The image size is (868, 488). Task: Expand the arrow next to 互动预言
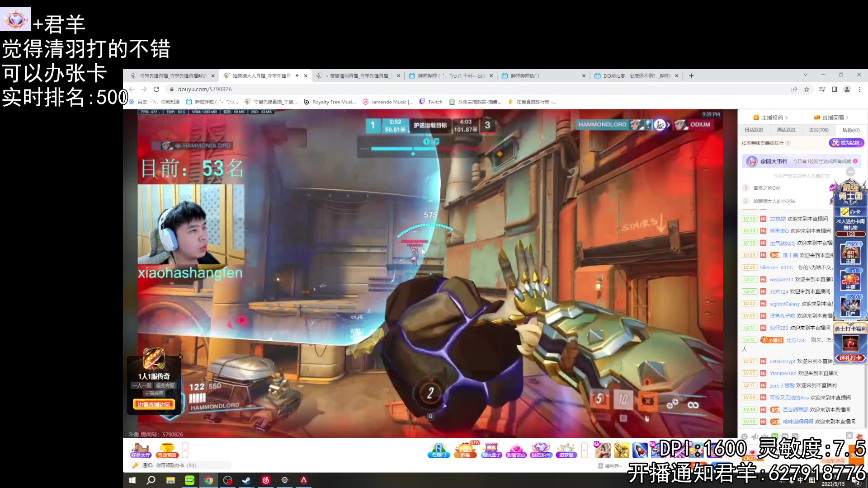pos(185,450)
